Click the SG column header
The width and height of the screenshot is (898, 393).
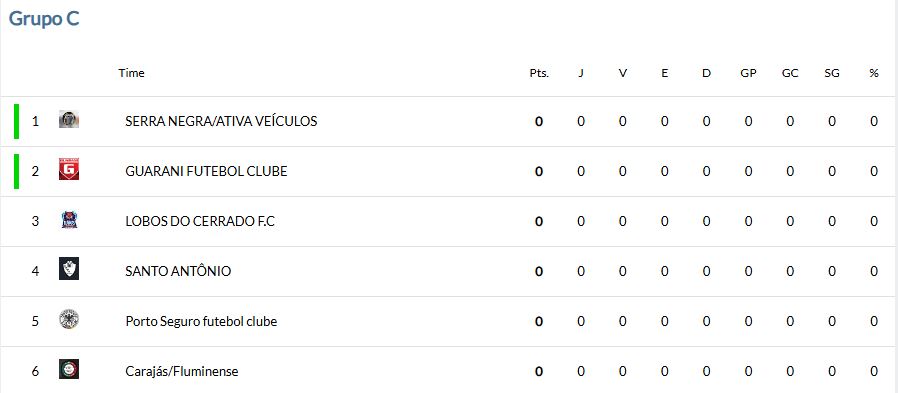(832, 73)
